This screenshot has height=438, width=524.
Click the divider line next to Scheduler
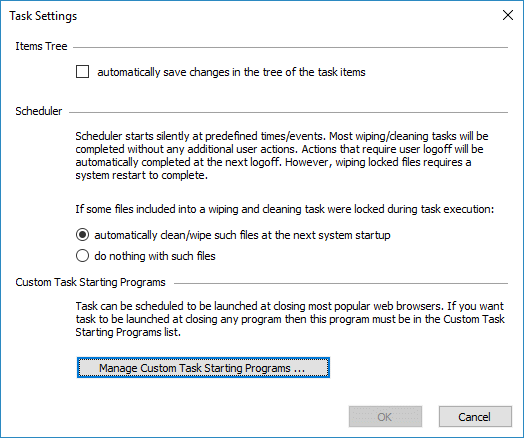pos(288,112)
